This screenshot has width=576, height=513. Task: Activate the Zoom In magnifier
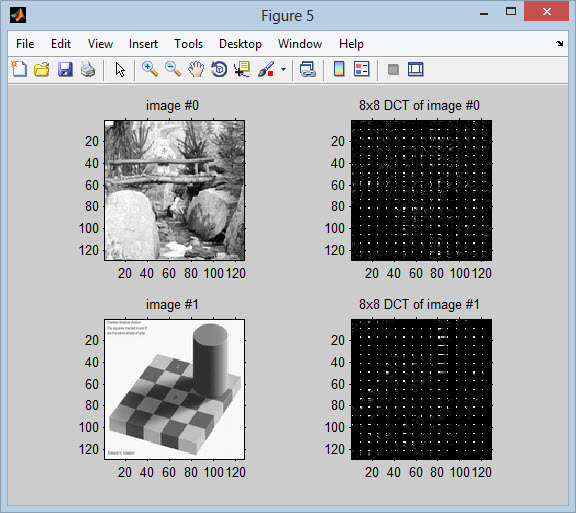point(150,69)
